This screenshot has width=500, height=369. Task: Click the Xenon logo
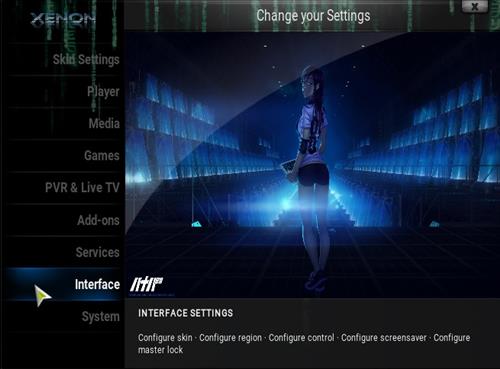click(x=63, y=20)
